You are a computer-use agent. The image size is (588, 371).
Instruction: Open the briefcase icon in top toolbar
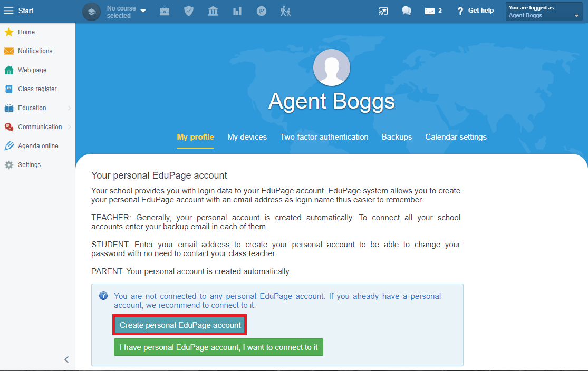click(164, 11)
